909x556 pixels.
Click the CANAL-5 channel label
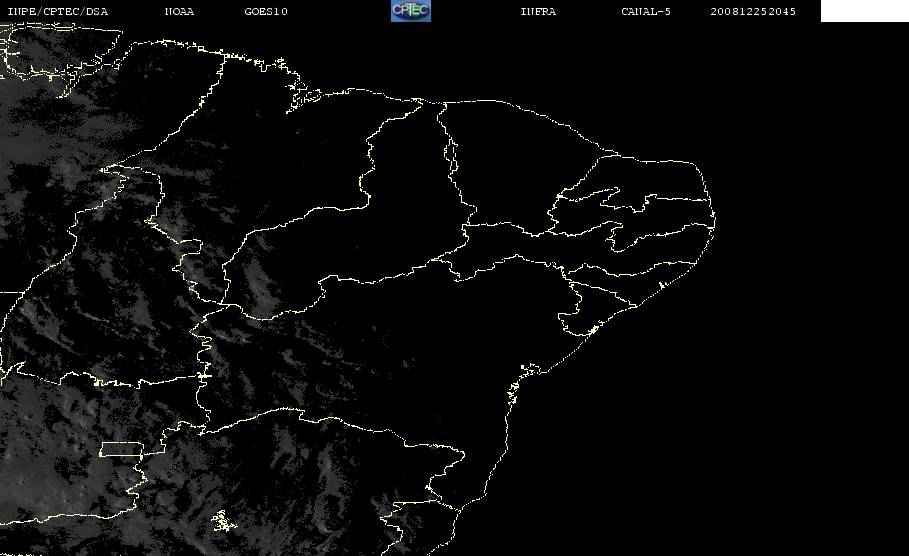(x=646, y=11)
